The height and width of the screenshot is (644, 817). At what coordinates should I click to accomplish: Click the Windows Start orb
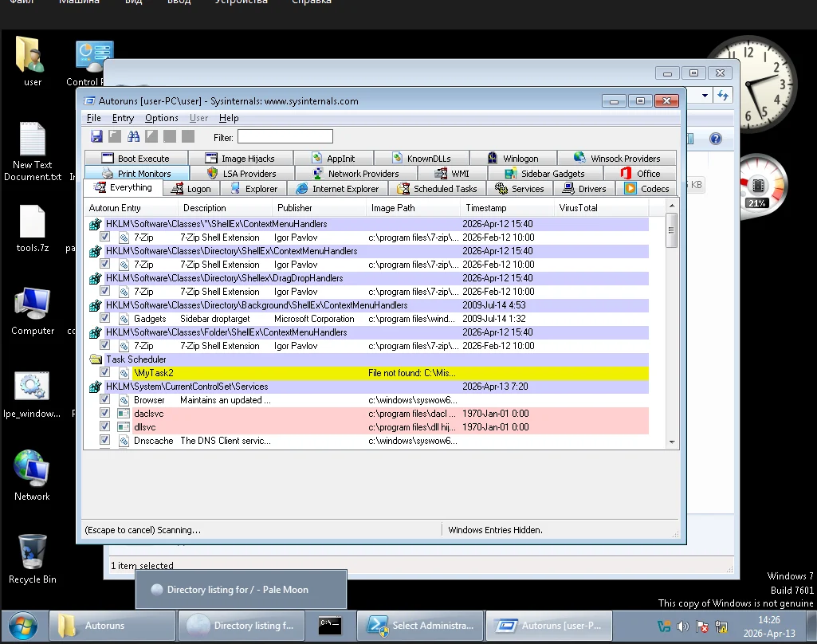click(23, 626)
